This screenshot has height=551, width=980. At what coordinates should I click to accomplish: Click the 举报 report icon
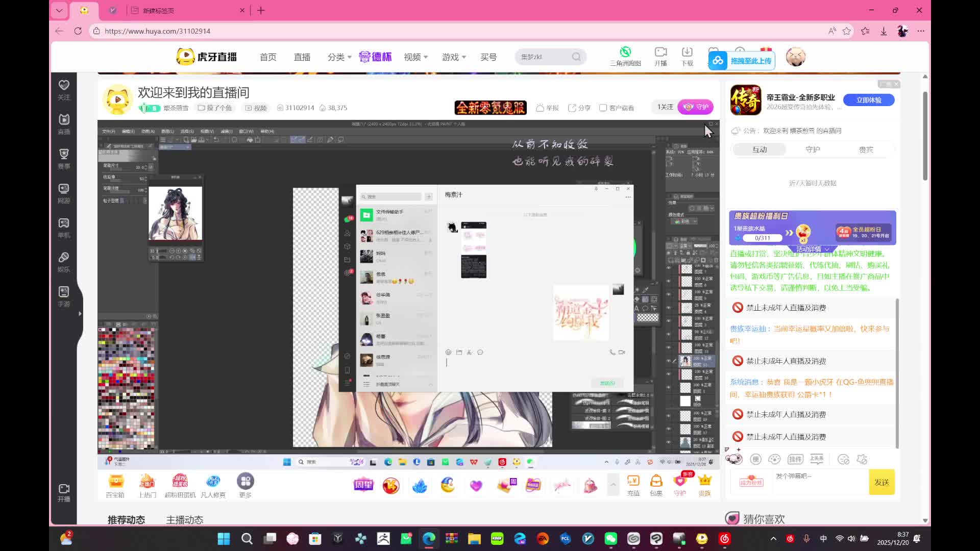tap(540, 108)
